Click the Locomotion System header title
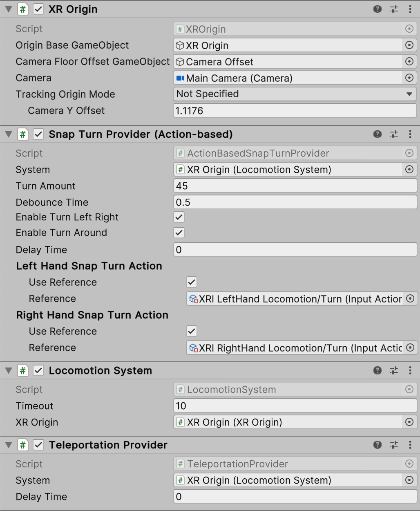The height and width of the screenshot is (511, 420). [x=100, y=370]
